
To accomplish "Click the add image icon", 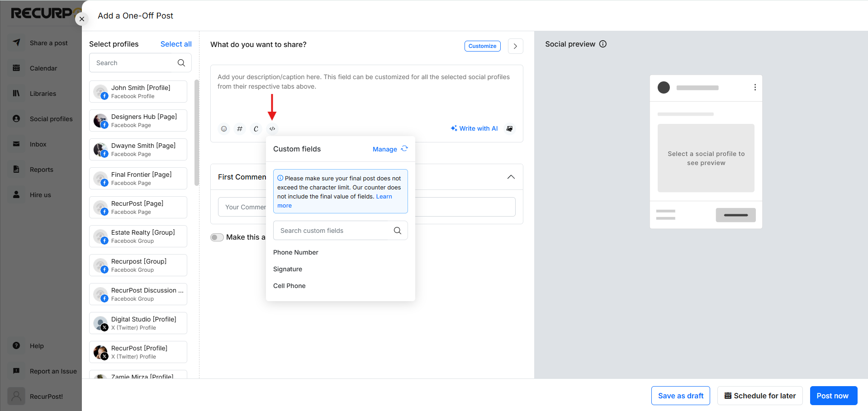I will point(510,129).
